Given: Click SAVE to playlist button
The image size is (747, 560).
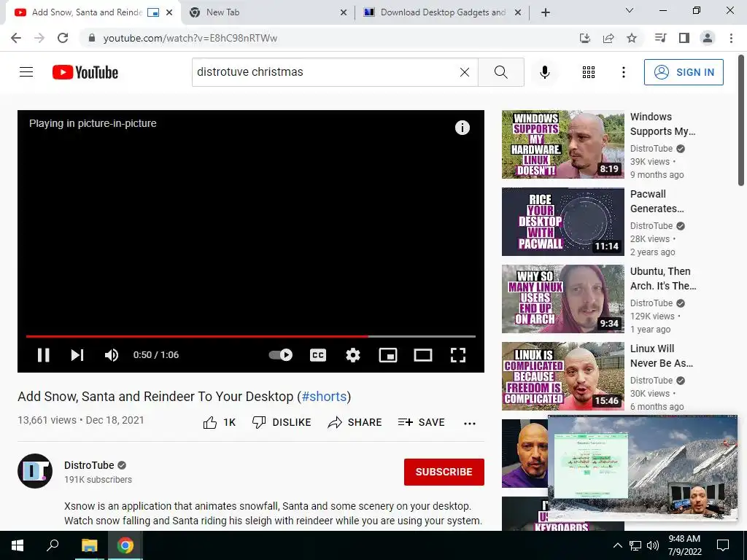Looking at the screenshot, I should click(x=421, y=422).
